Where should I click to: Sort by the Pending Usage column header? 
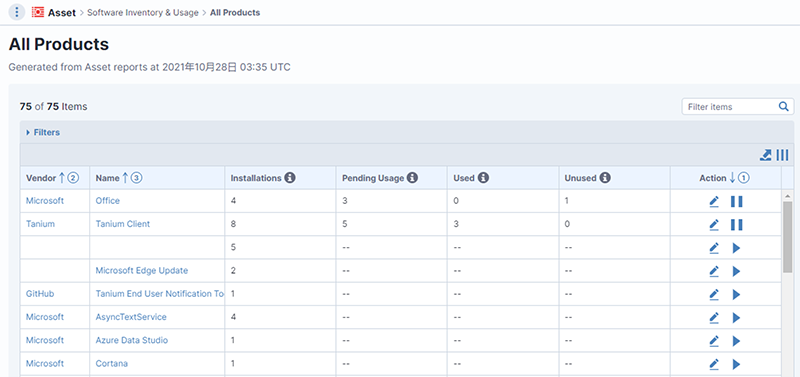tap(373, 178)
